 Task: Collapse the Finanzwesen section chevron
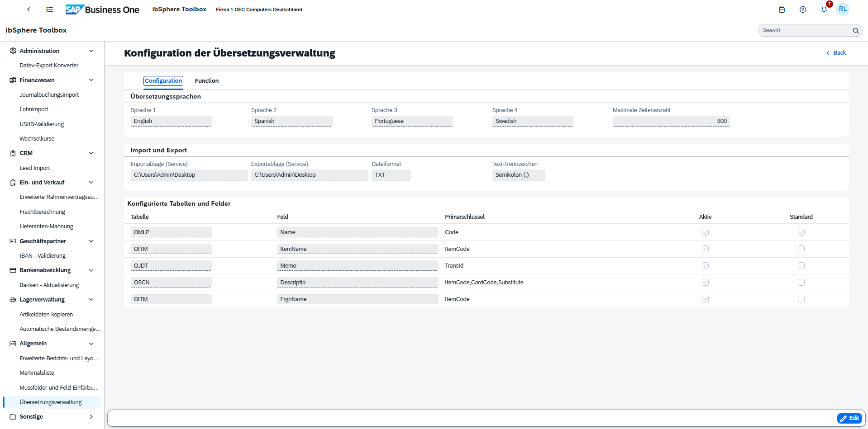[91, 80]
